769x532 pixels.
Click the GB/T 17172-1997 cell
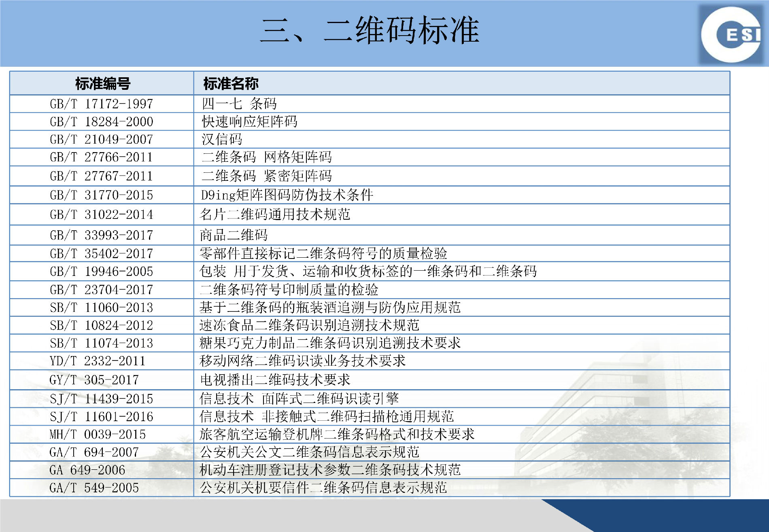[x=102, y=104]
